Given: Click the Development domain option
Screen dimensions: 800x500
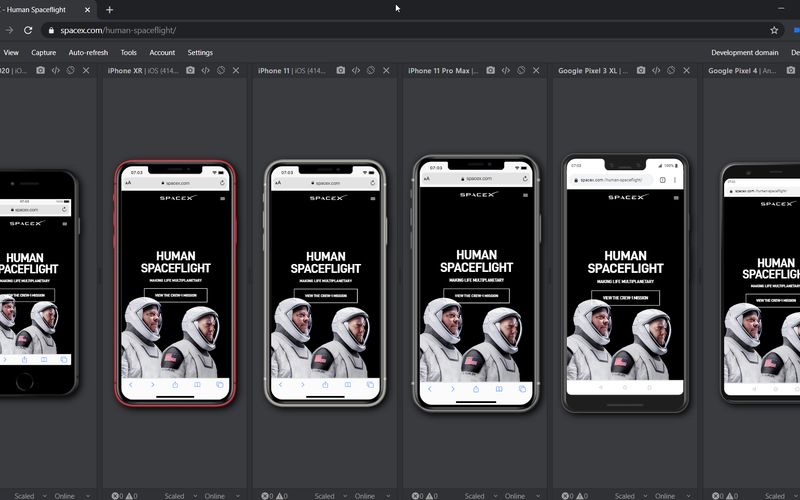Looking at the screenshot, I should (x=745, y=53).
